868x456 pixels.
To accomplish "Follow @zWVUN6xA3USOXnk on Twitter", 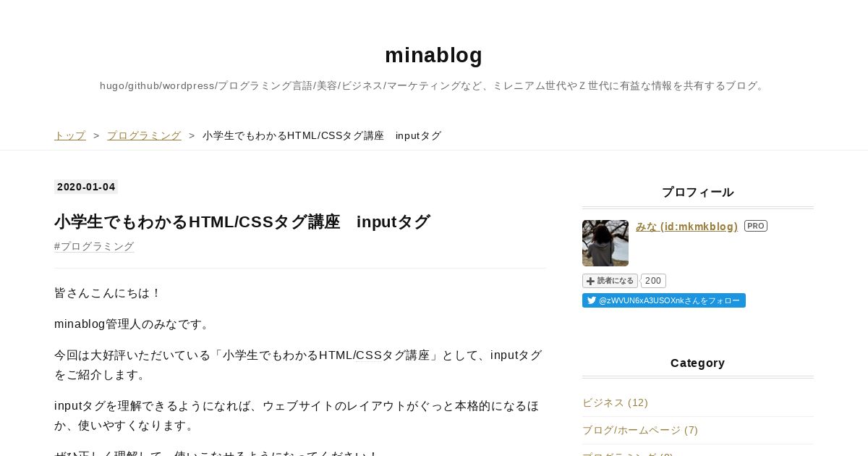I will click(x=664, y=300).
